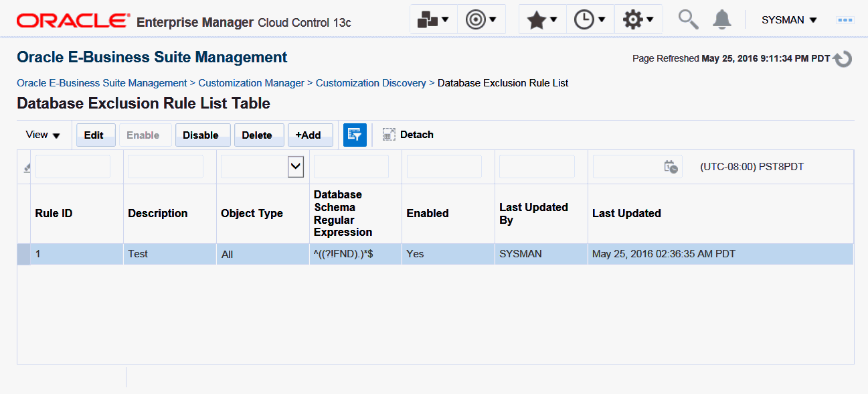Sort by Enabled column header
Viewport: 868px width, 394px height.
[x=448, y=213]
